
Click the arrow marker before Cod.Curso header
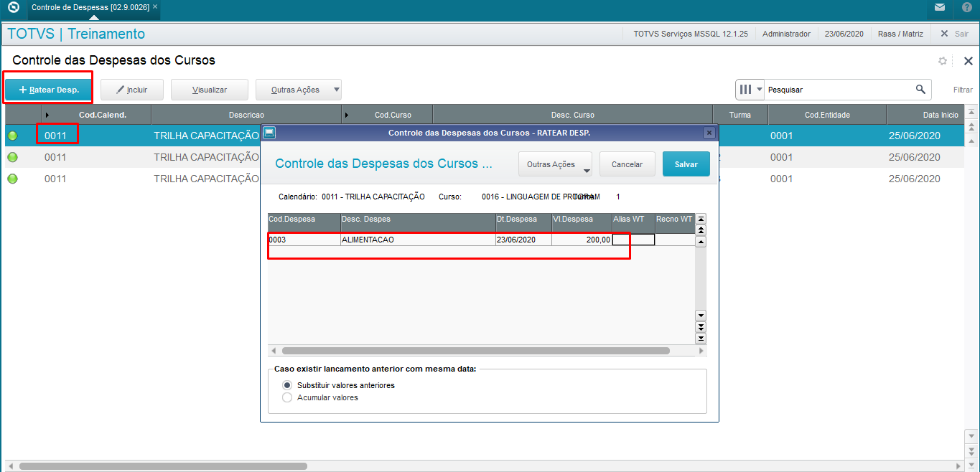coord(347,115)
